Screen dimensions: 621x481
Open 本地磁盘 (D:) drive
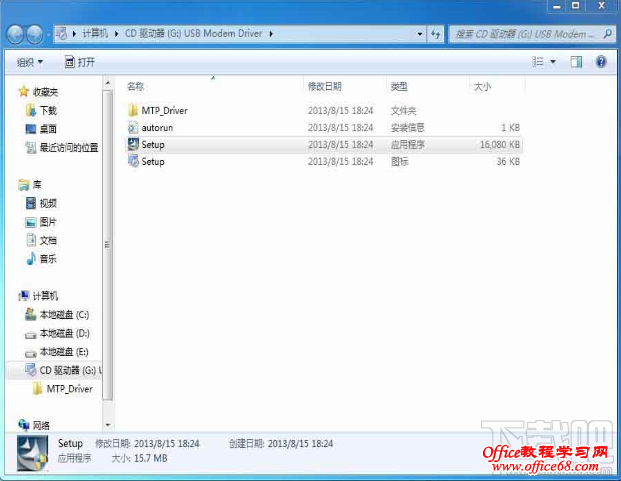(x=57, y=333)
